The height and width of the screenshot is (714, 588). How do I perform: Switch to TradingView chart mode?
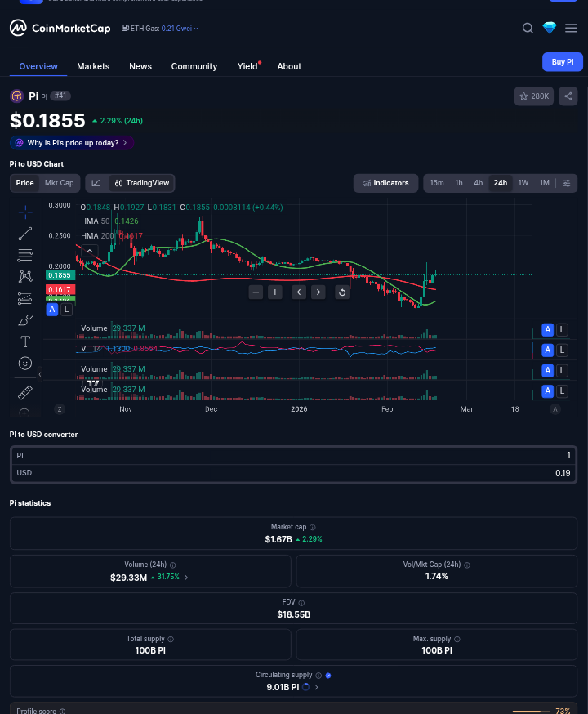pyautogui.click(x=142, y=183)
